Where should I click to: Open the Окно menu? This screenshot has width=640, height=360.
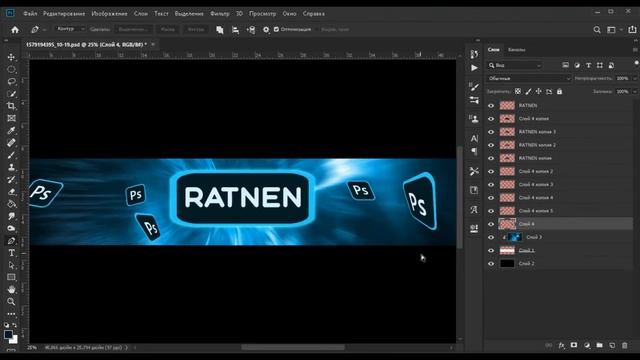tap(289, 13)
